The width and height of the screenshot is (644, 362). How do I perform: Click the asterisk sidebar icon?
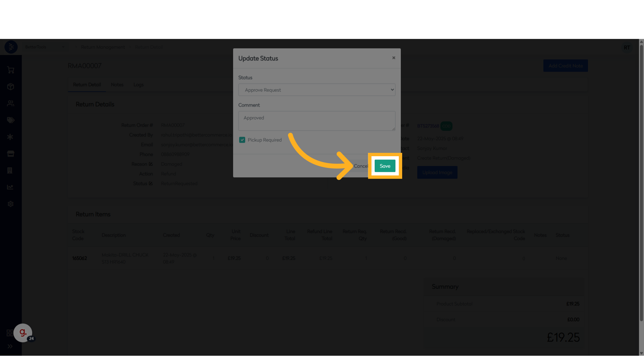pyautogui.click(x=11, y=137)
